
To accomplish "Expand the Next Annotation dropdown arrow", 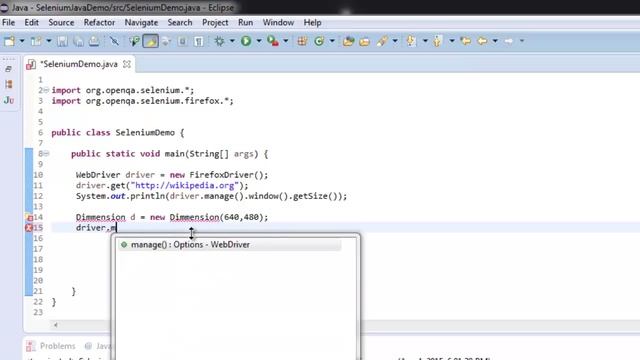I will point(425,41).
